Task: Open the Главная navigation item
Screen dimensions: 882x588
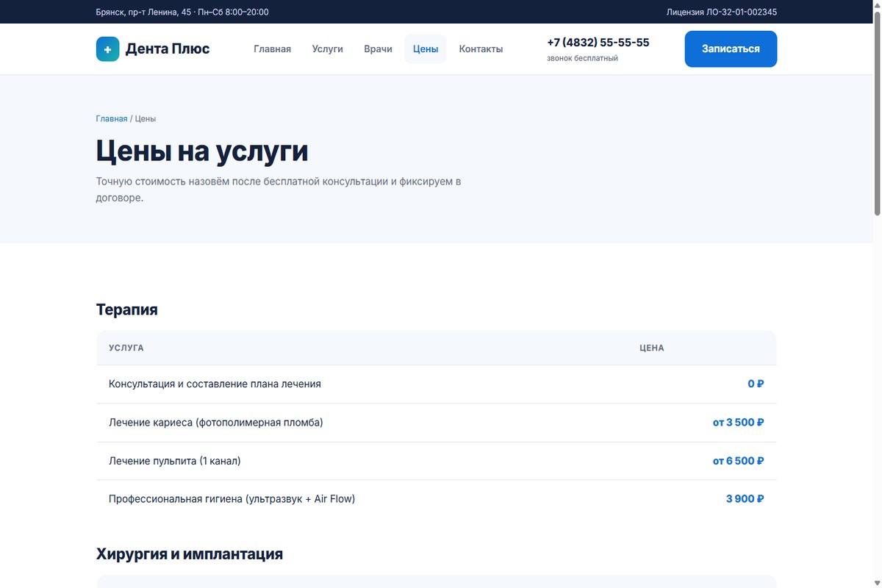Action: [x=273, y=49]
